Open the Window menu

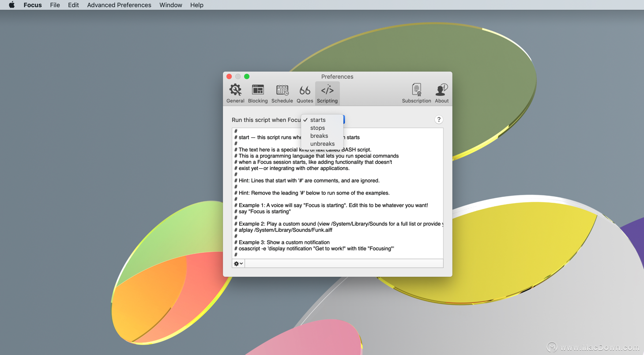(171, 5)
